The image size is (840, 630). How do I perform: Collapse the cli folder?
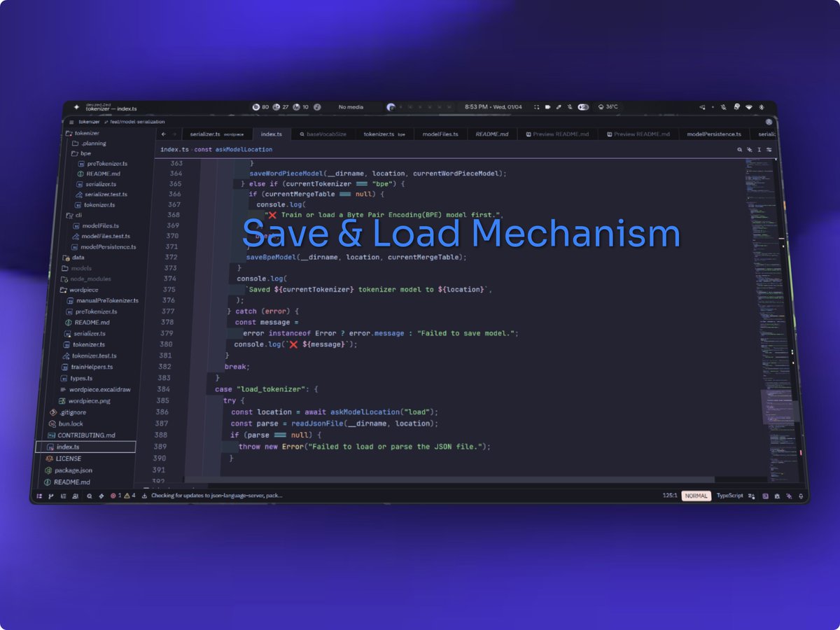point(74,216)
